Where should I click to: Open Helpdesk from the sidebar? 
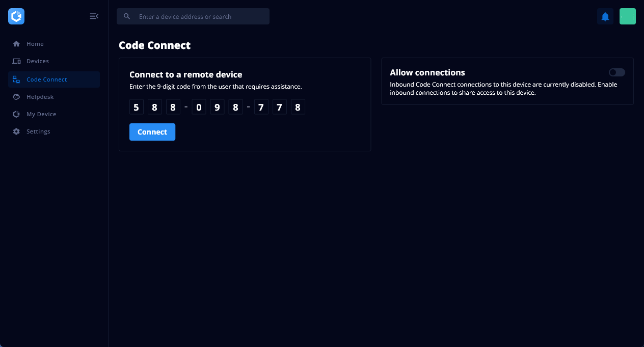point(40,97)
